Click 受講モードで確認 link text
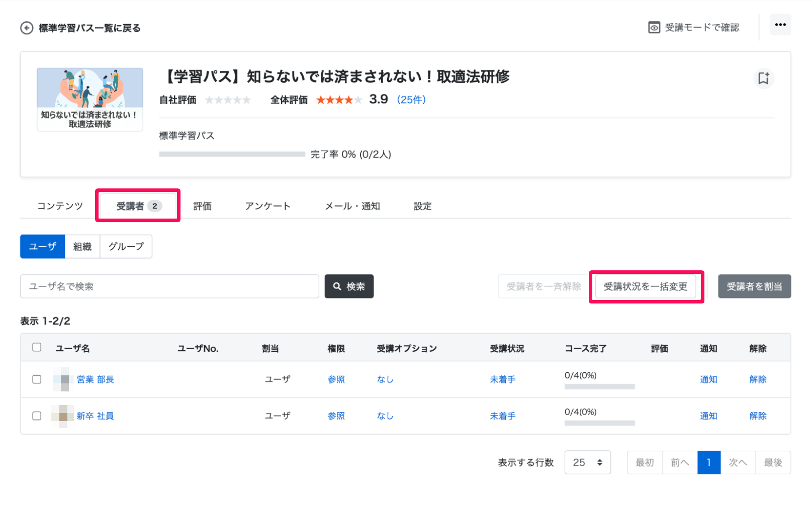Screen dimensions: 812x510 (702, 28)
